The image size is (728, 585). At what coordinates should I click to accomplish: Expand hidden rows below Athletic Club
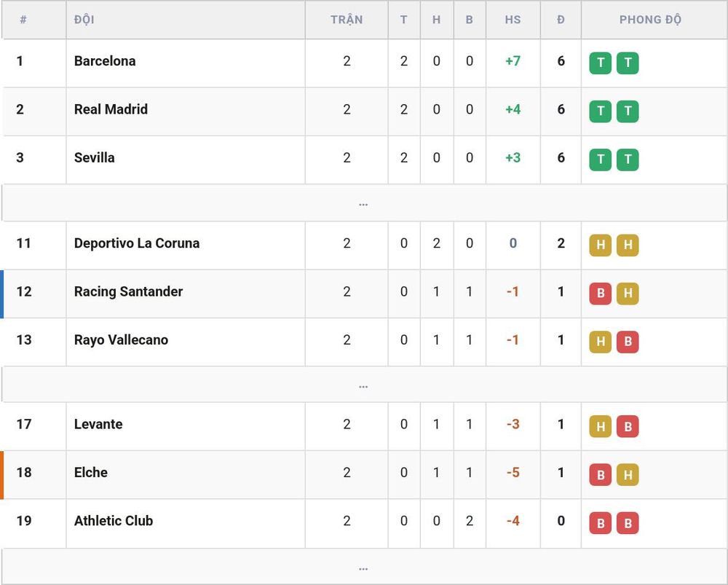(363, 567)
